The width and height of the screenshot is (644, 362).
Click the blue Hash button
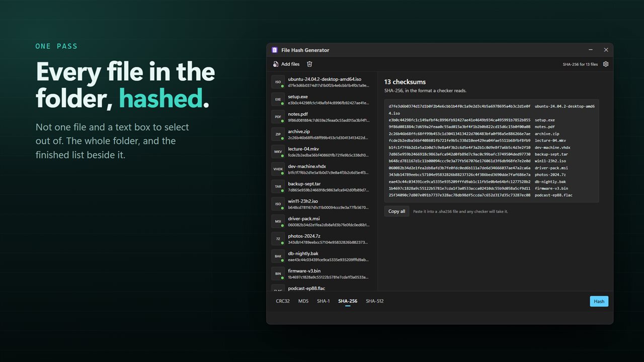click(599, 301)
